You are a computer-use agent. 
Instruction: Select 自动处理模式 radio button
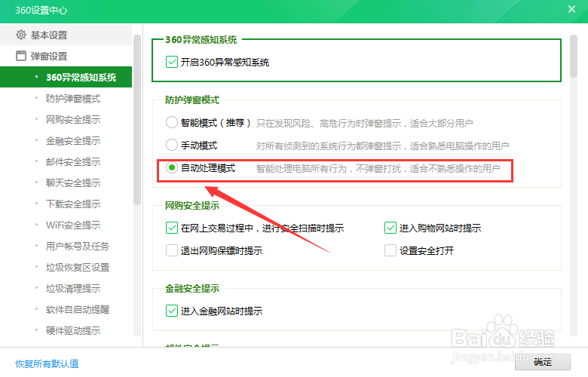click(x=172, y=167)
